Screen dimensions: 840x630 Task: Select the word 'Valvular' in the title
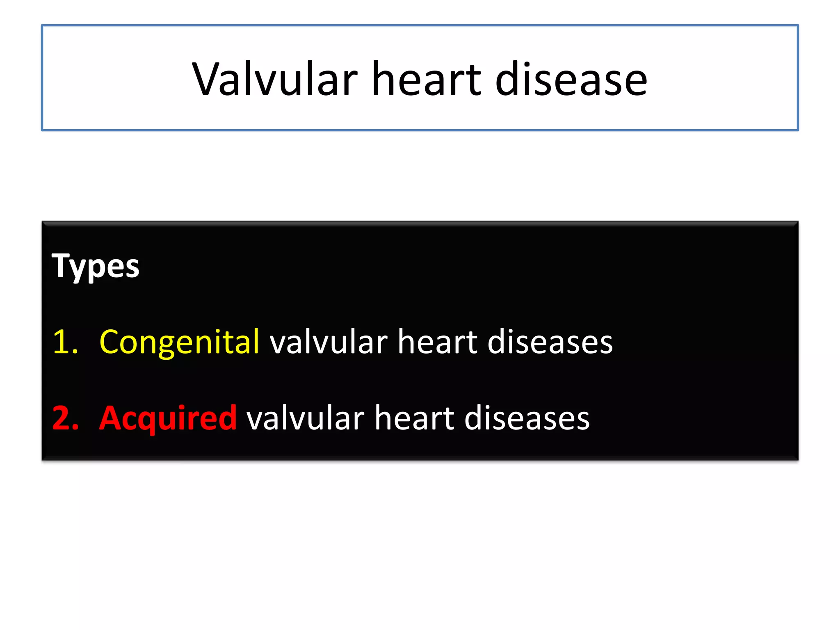point(275,79)
